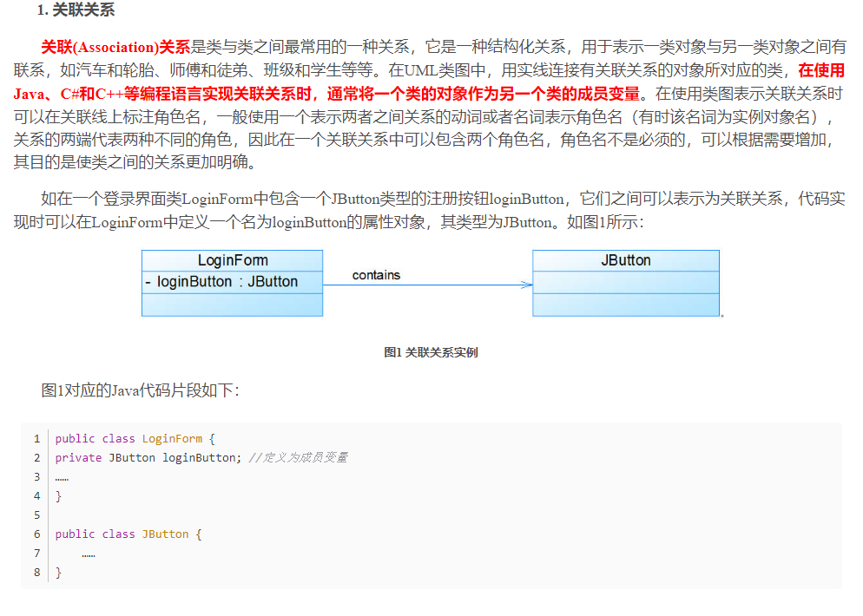The height and width of the screenshot is (616, 863).
Task: Click the red text '在使用'
Action: [821, 70]
